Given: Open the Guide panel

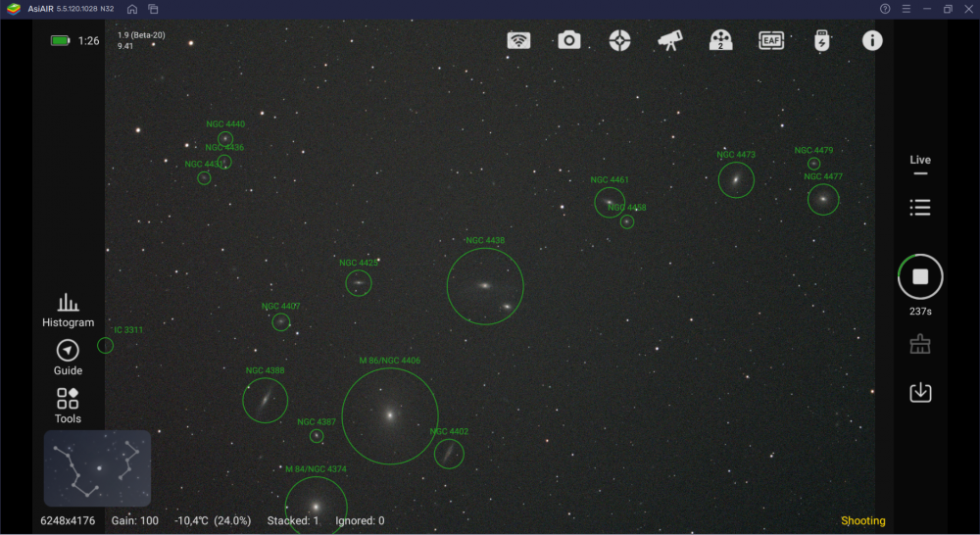Looking at the screenshot, I should (68, 358).
